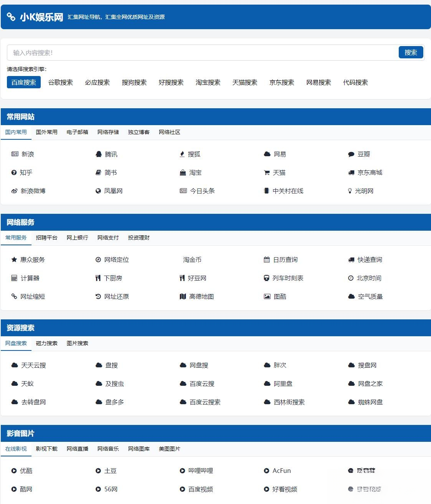Select the 必应搜索 search engine
The height and width of the screenshot is (504, 431).
97,82
